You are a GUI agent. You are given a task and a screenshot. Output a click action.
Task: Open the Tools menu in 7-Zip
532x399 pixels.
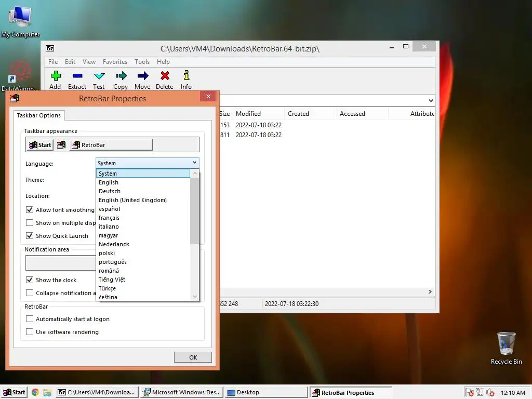coord(142,61)
